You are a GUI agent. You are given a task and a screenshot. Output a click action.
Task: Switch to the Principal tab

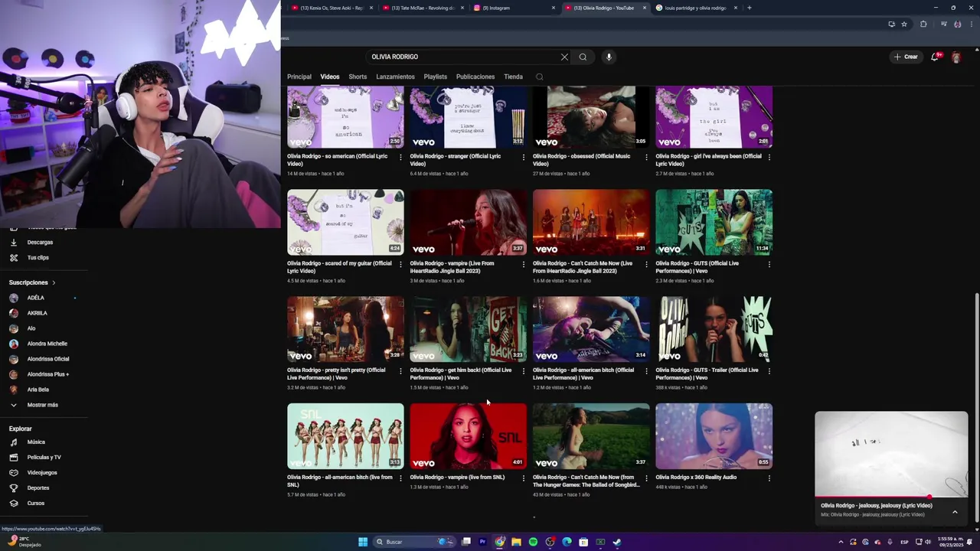point(299,77)
